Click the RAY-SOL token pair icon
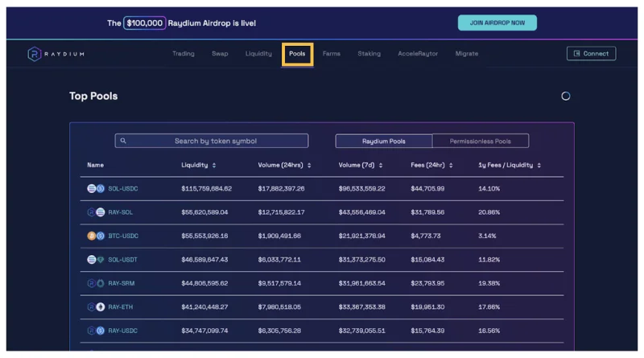644x358 pixels. pos(96,212)
